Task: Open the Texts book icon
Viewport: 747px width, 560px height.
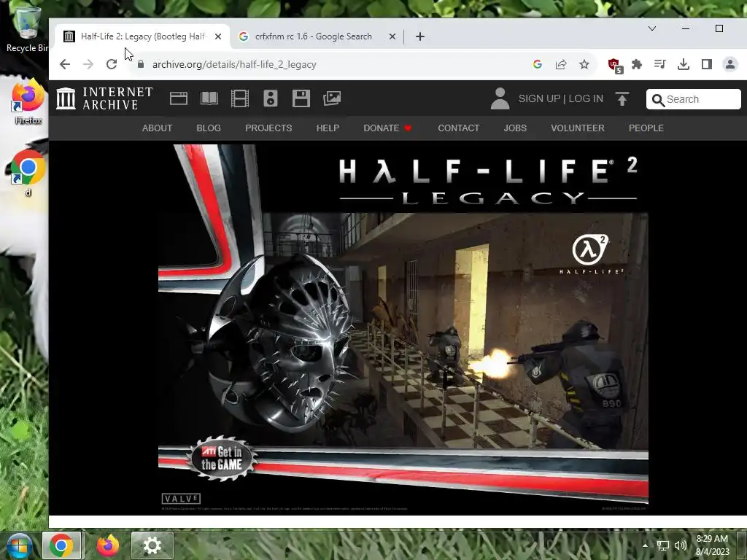Action: click(x=209, y=98)
